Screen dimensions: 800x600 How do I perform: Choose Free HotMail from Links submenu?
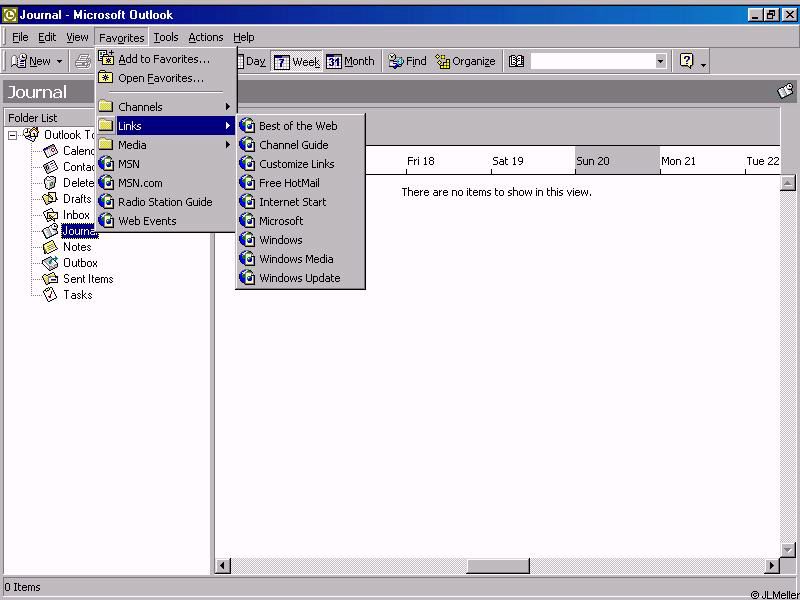pyautogui.click(x=289, y=183)
